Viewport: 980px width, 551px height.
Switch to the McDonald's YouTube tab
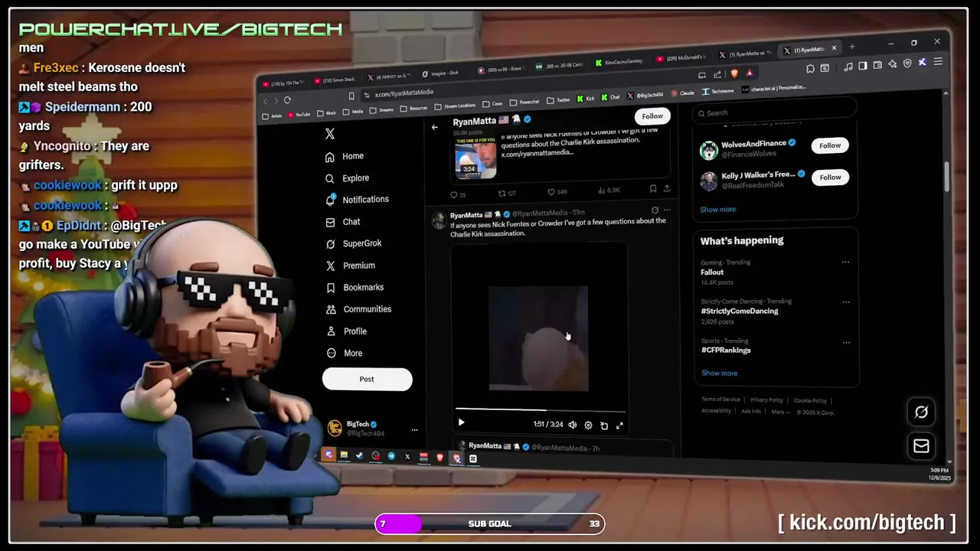(681, 58)
